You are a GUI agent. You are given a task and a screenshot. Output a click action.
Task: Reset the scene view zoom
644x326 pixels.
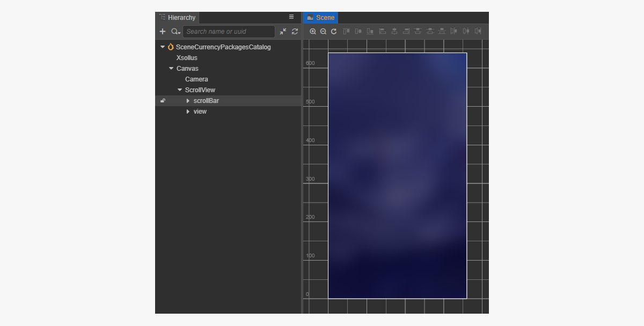click(x=334, y=32)
